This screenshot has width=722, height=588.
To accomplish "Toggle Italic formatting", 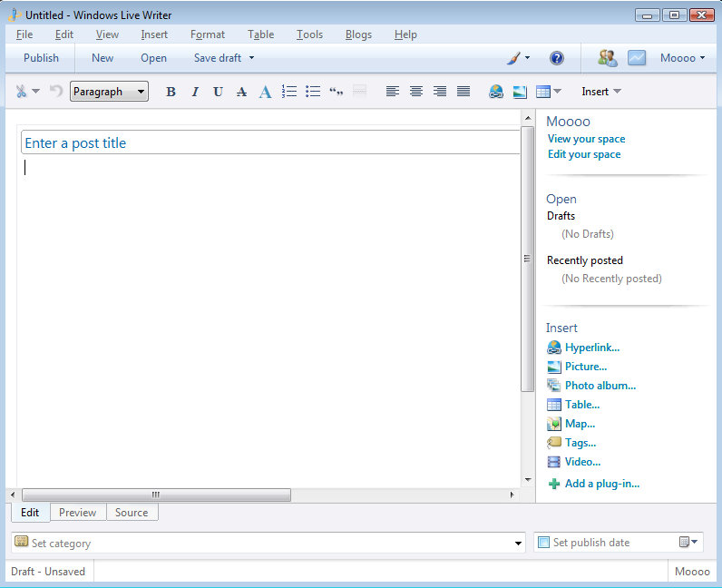I will (x=195, y=92).
